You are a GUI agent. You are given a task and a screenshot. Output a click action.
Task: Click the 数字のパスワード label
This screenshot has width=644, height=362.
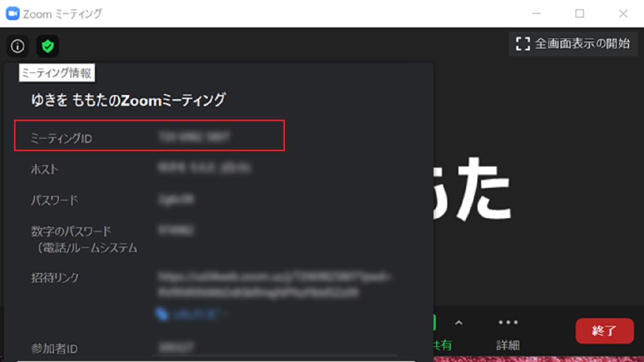(71, 231)
